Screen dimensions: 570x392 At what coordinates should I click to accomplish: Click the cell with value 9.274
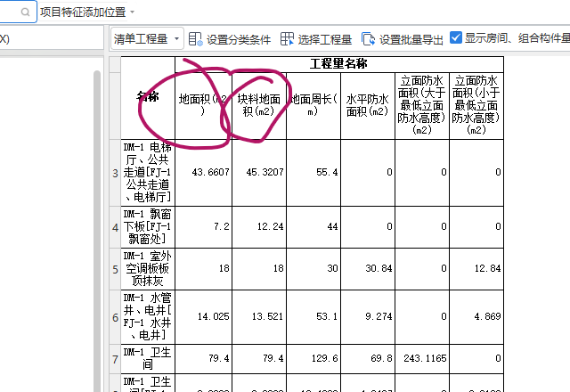368,317
